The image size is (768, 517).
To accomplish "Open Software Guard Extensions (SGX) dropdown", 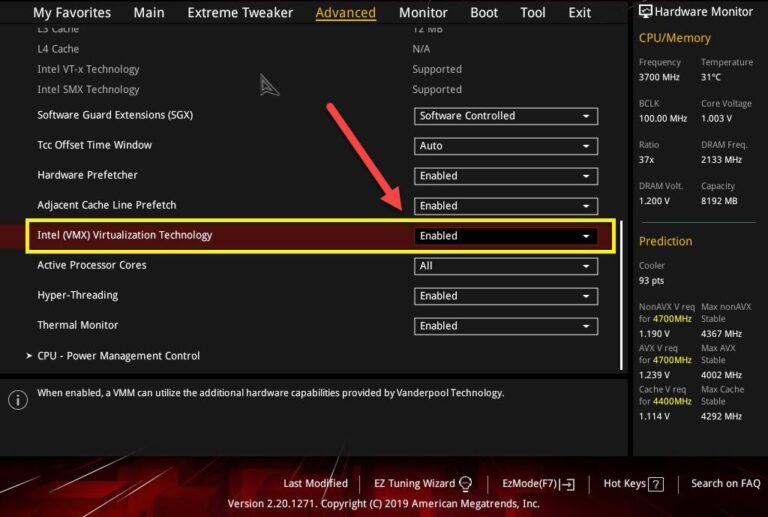I will click(x=506, y=116).
